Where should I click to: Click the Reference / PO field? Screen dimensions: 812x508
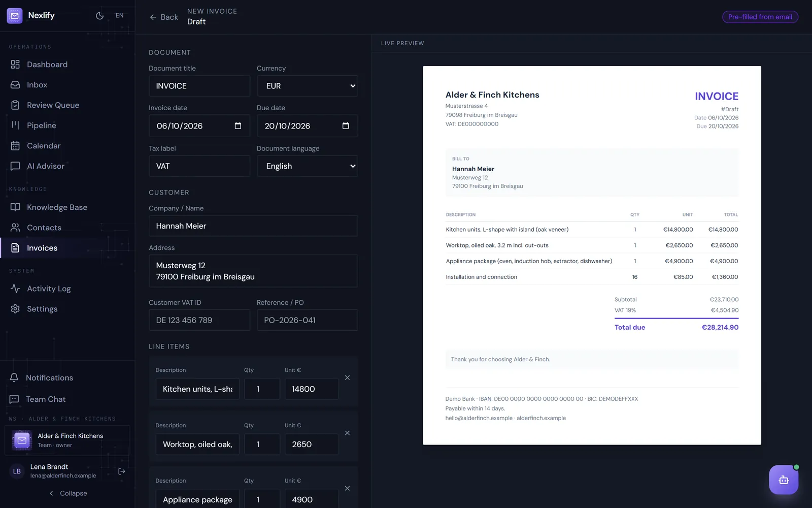click(308, 320)
